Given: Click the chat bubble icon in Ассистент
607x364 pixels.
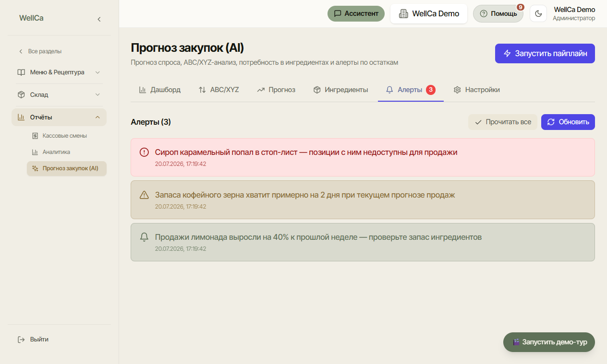Looking at the screenshot, I should (x=338, y=13).
